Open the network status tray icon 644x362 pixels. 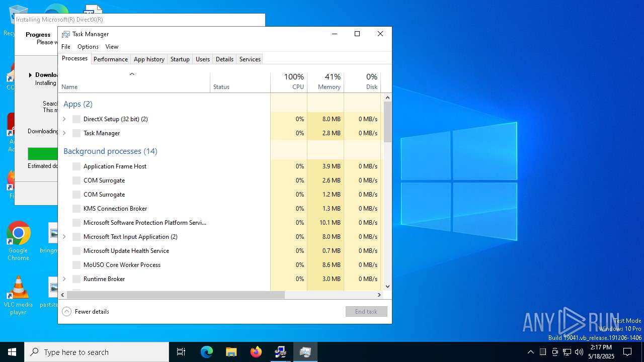[x=567, y=352]
